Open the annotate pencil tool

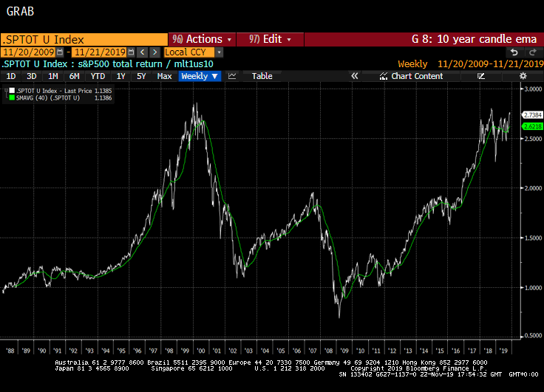click(x=481, y=76)
